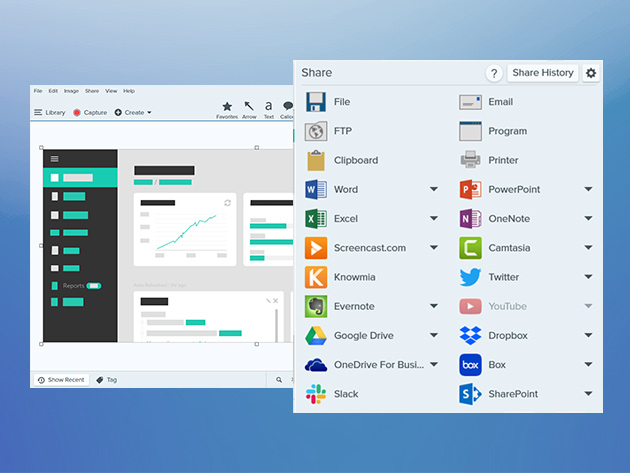Expand the OneDrive For Business dropdown arrow

pyautogui.click(x=434, y=364)
